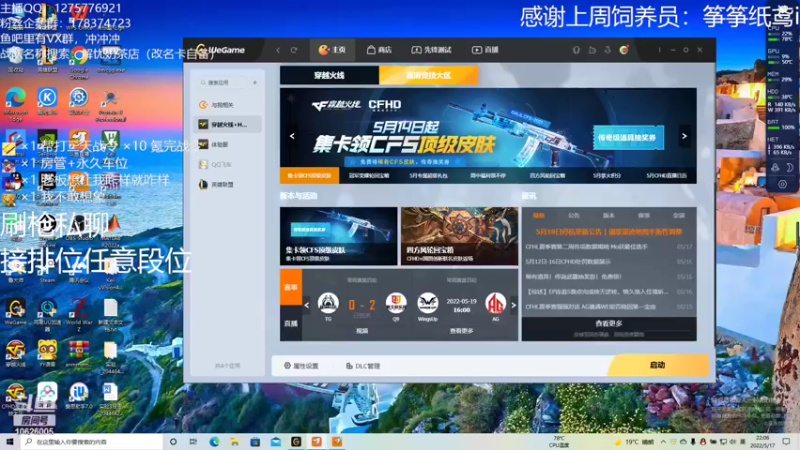Open Edge from the taskbar

tap(214, 442)
